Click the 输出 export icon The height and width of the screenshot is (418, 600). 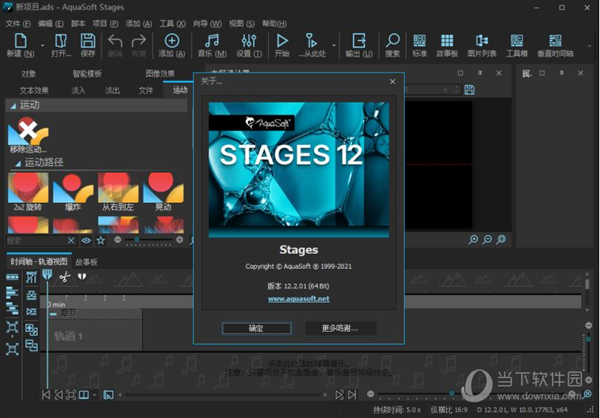(x=359, y=41)
